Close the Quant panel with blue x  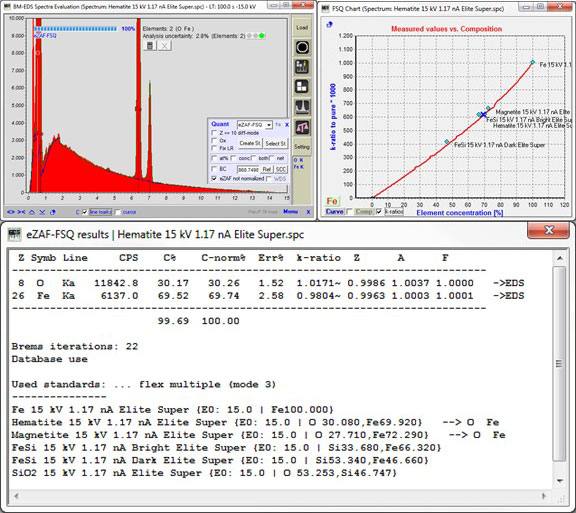(x=287, y=125)
